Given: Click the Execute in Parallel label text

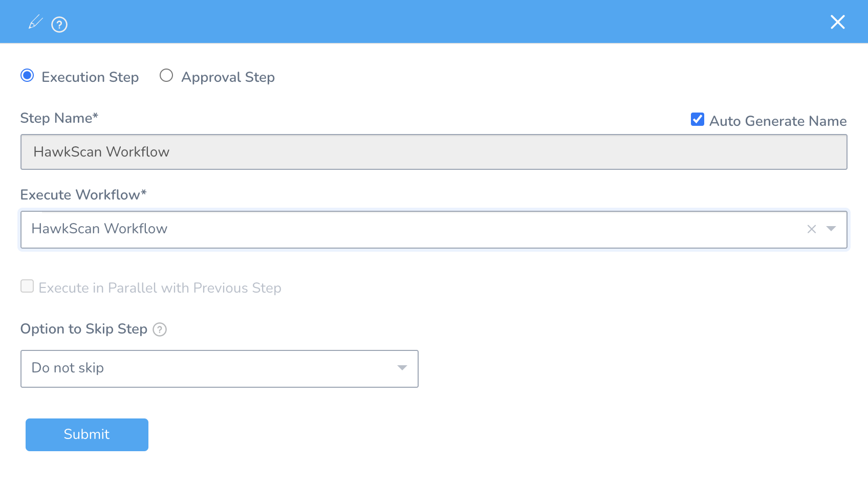Looking at the screenshot, I should point(160,288).
